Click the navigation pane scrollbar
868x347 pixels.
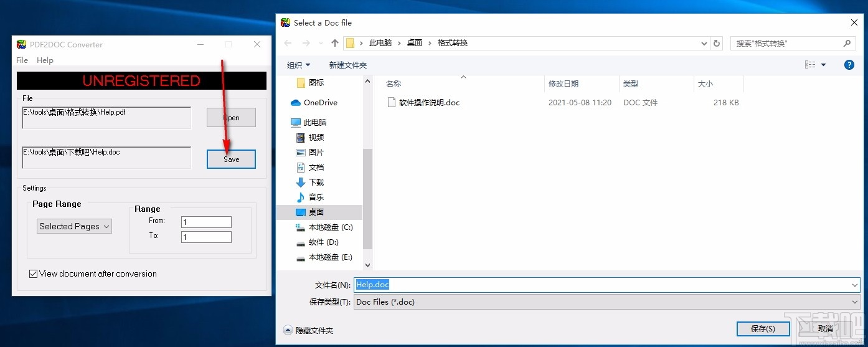(x=367, y=199)
